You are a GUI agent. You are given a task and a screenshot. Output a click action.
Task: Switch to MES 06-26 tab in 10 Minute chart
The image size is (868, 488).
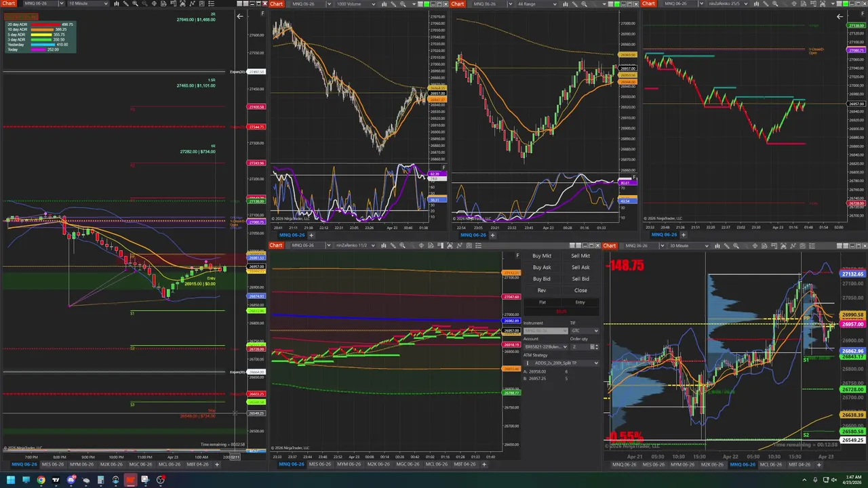pos(53,464)
